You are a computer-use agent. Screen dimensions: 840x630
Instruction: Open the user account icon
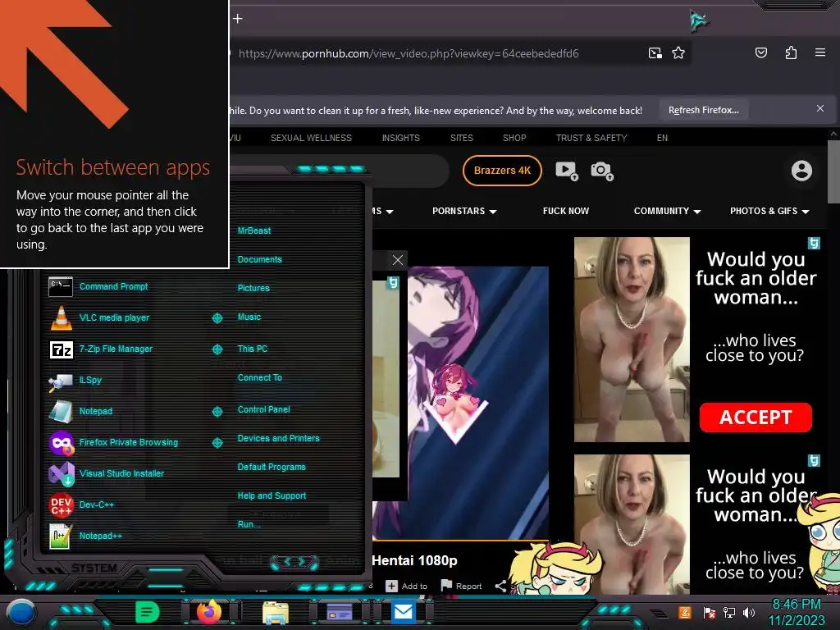(x=801, y=171)
